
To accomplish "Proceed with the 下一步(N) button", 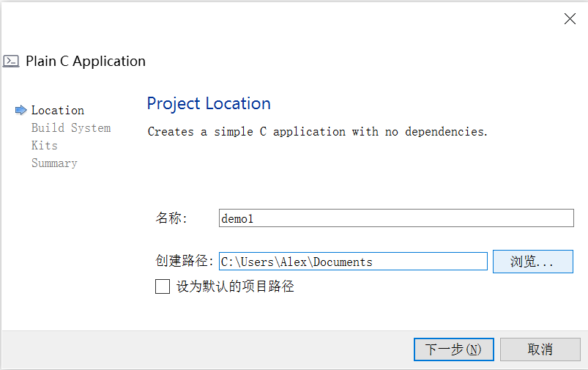I will (453, 349).
